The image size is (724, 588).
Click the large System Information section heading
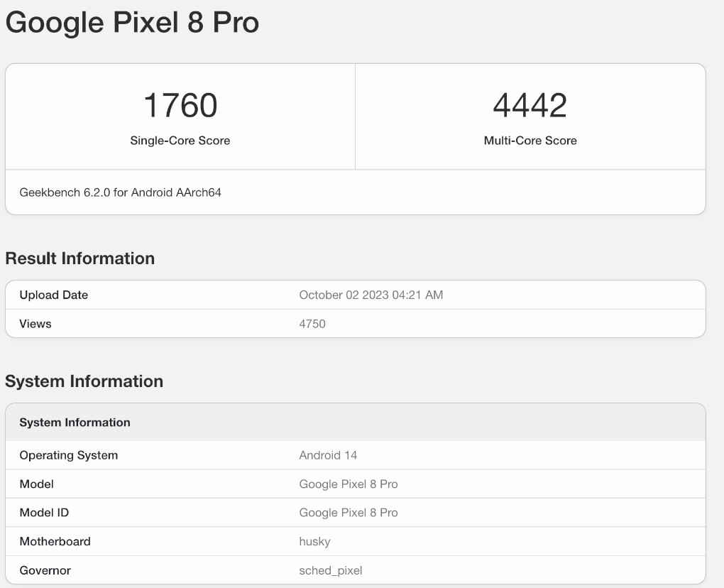(x=84, y=381)
